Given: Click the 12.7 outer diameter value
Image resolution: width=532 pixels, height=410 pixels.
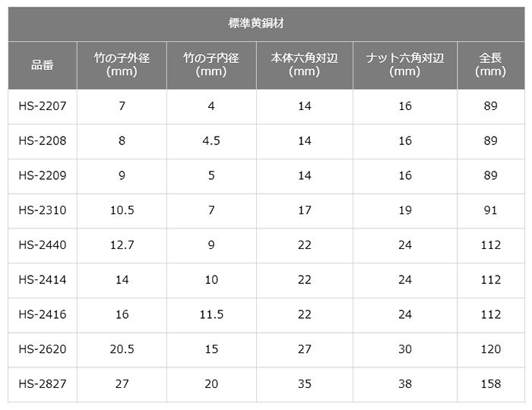Looking at the screenshot, I should pos(122,245).
